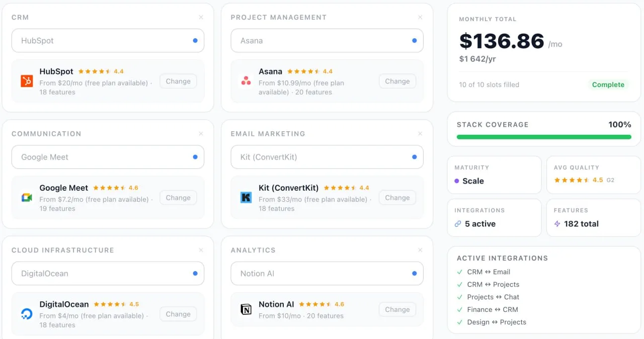Click the checkmark beside Finance ↔ CRM

pyautogui.click(x=459, y=309)
